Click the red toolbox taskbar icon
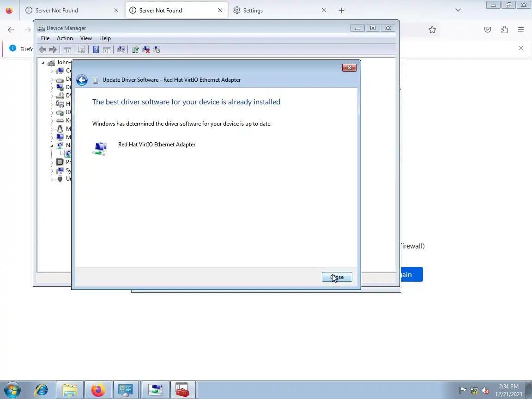The image size is (532, 399). tap(183, 390)
